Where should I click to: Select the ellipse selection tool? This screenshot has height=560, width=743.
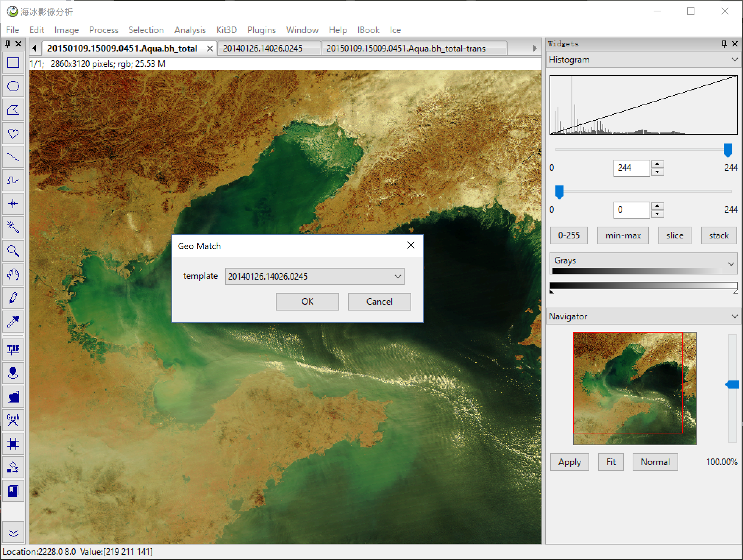pyautogui.click(x=13, y=86)
